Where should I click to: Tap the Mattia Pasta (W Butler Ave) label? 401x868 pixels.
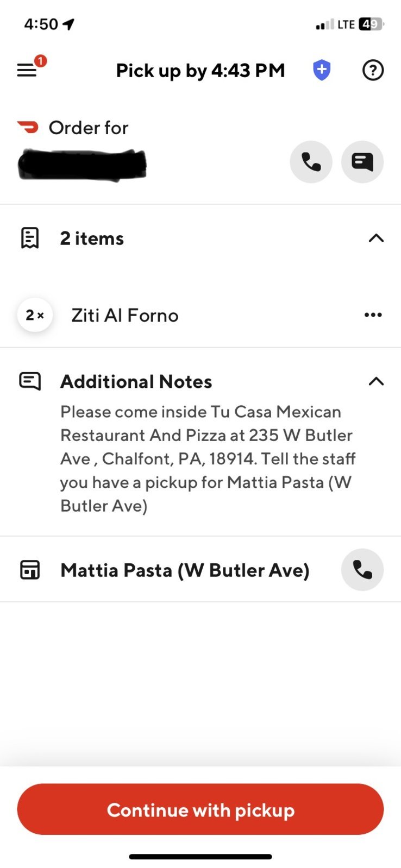point(185,570)
